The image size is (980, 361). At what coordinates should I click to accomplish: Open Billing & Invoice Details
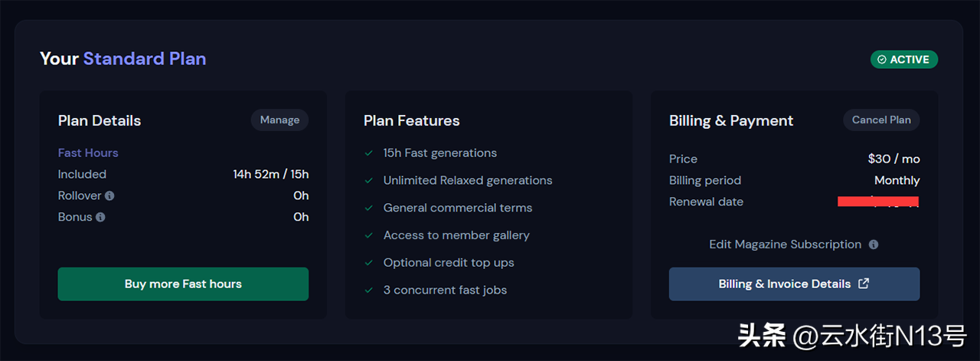(x=794, y=284)
